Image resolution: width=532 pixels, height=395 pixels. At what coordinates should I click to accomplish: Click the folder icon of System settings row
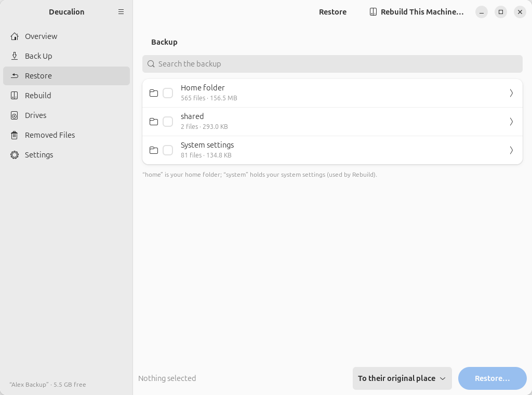click(x=154, y=150)
